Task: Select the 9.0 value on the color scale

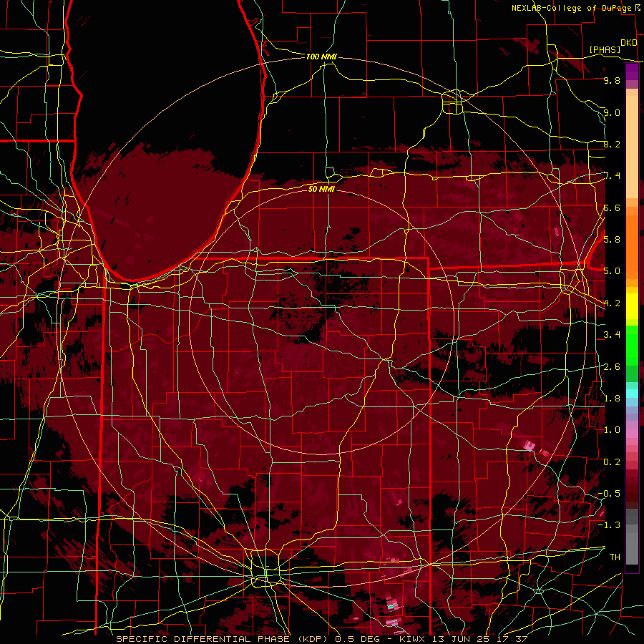Action: (x=612, y=112)
